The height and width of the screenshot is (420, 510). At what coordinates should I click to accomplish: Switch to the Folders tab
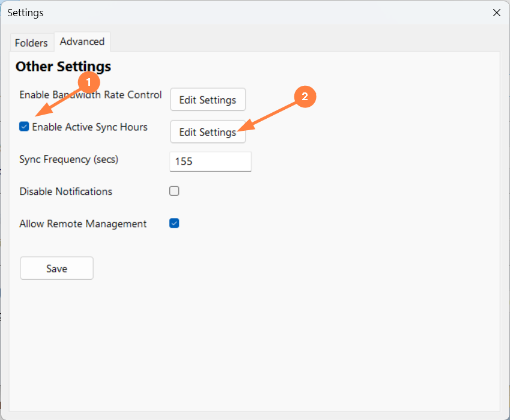pyautogui.click(x=31, y=43)
